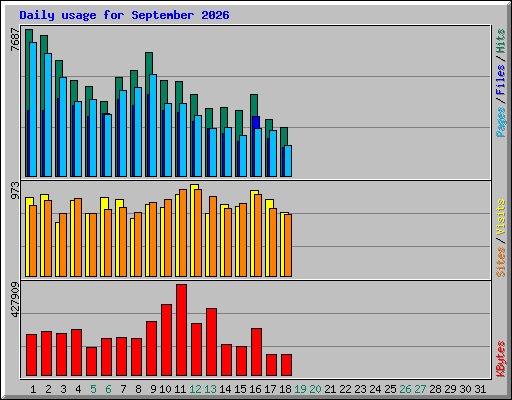Click the tallest red KBytes bar, day 11
The image size is (512, 400).
pyautogui.click(x=181, y=330)
